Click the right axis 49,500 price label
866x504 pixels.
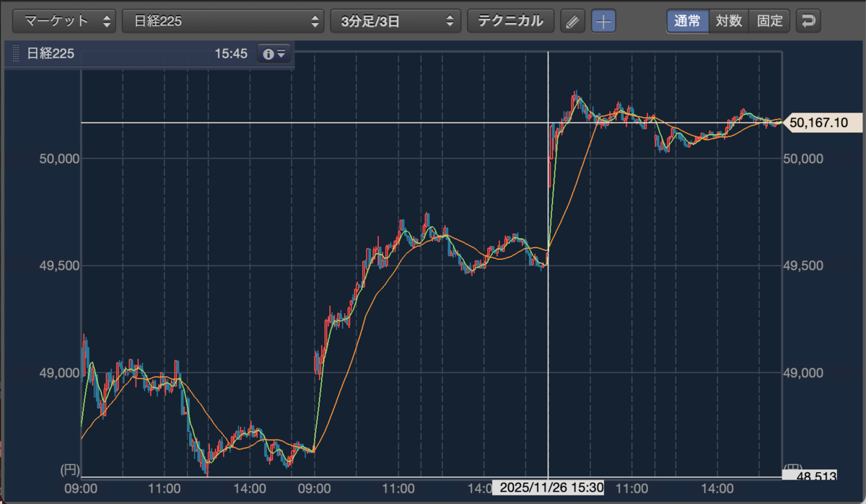click(x=803, y=265)
